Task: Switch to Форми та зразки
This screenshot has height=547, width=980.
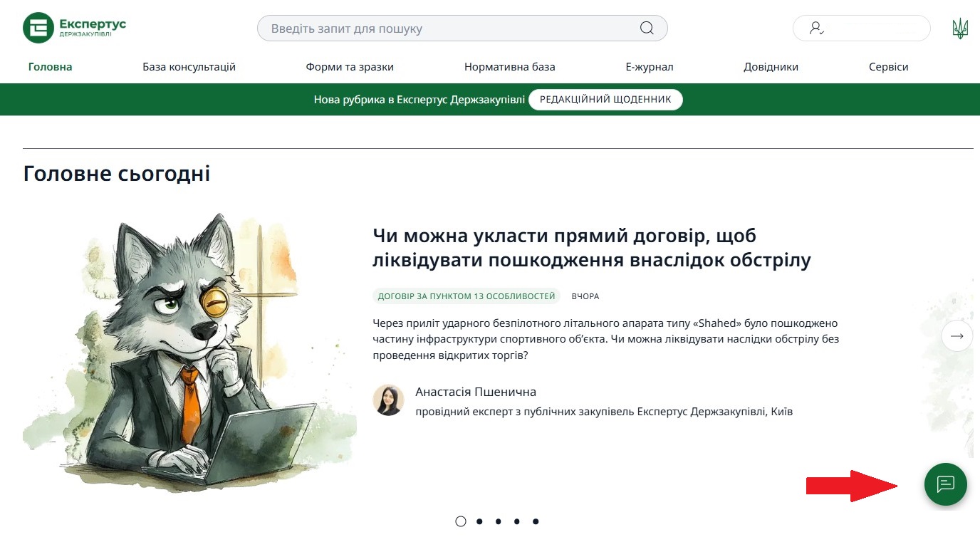Action: 350,66
